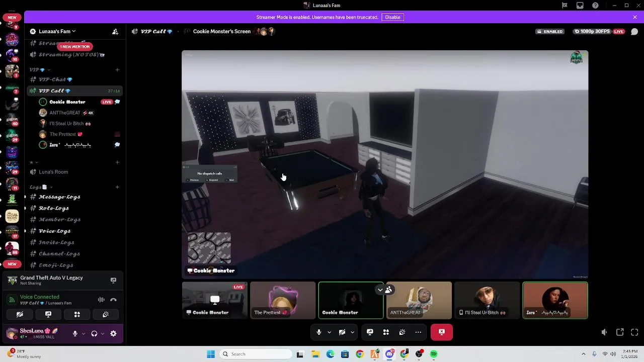The width and height of the screenshot is (644, 362).
Task: Click the Voice Connected signal strength icon
Action: 12,300
